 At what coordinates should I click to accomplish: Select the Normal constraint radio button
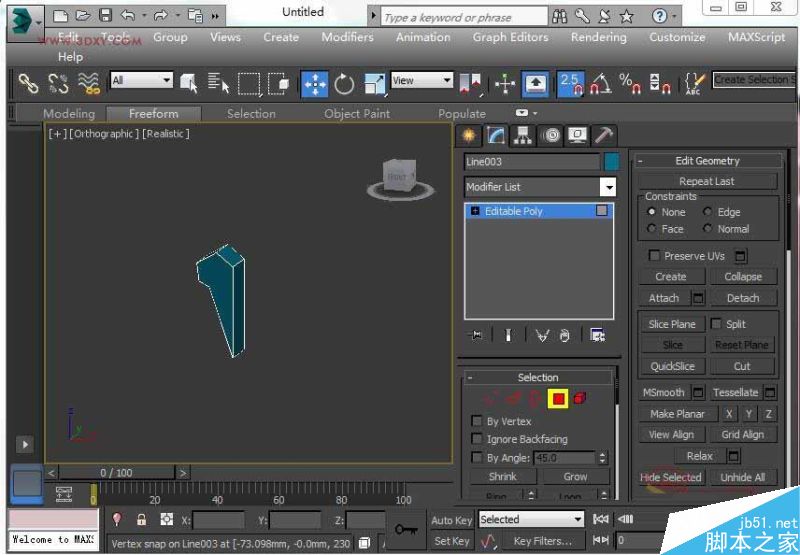tap(707, 228)
